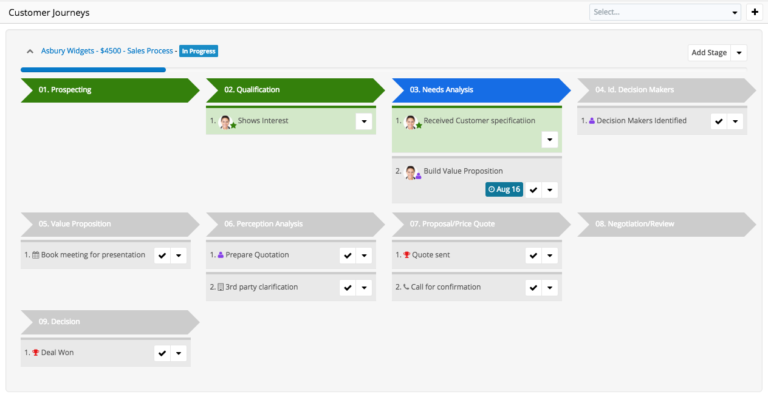The image size is (768, 397).
Task: Mark Decision Makers Identified as complete
Action: click(719, 121)
